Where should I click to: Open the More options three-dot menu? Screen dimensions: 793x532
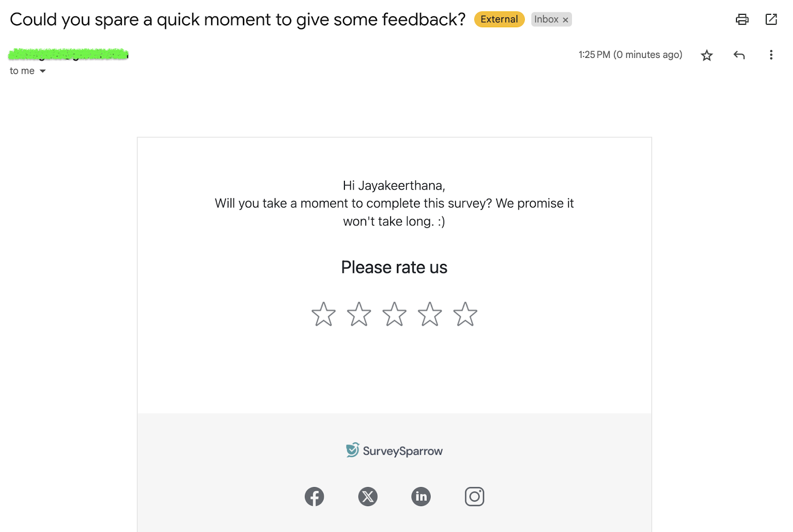point(771,55)
